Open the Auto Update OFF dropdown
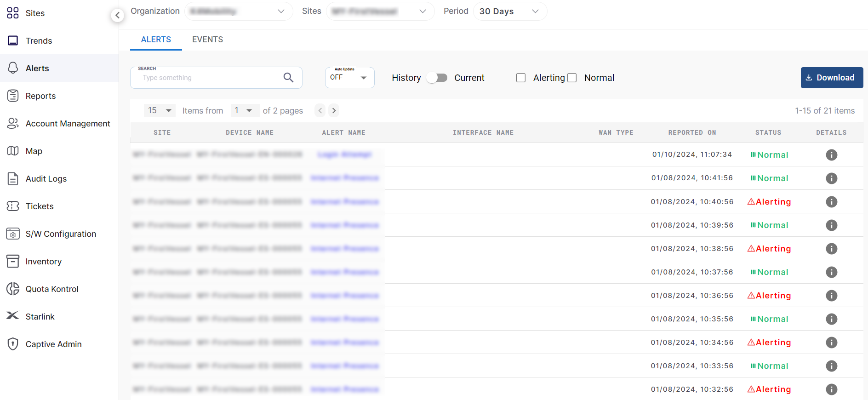Screen dimensions: 868x400 pos(349,78)
